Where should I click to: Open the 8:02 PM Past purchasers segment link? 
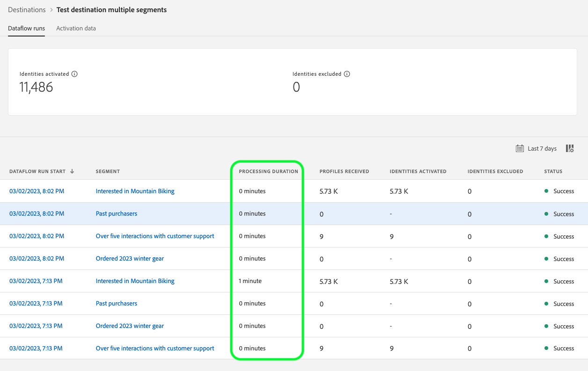(x=116, y=213)
